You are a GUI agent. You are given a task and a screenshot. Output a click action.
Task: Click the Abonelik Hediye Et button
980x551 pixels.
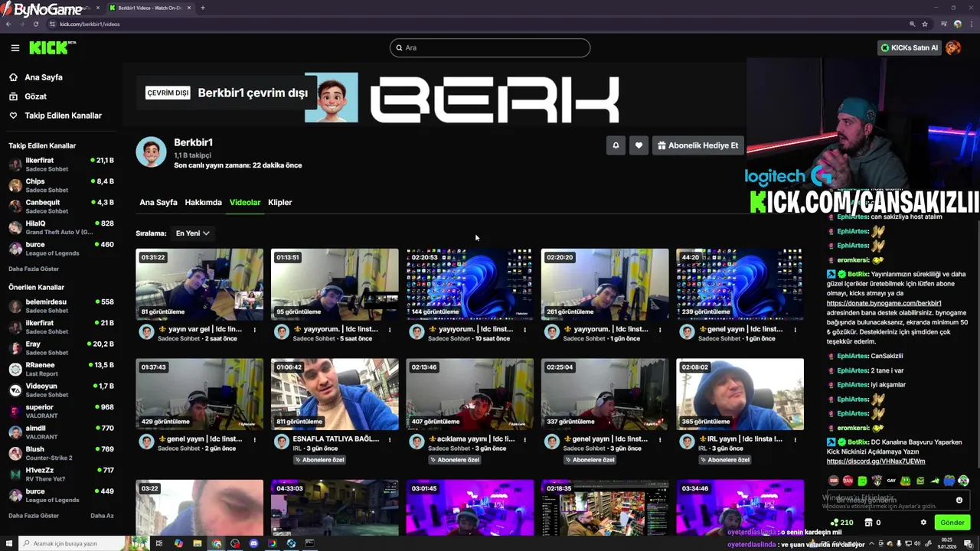click(697, 145)
